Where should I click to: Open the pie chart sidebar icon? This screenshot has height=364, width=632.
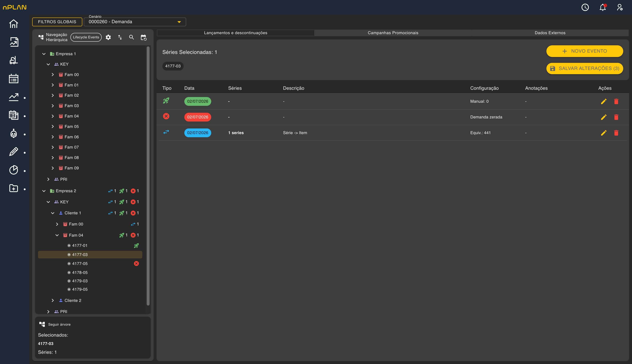coord(14,170)
